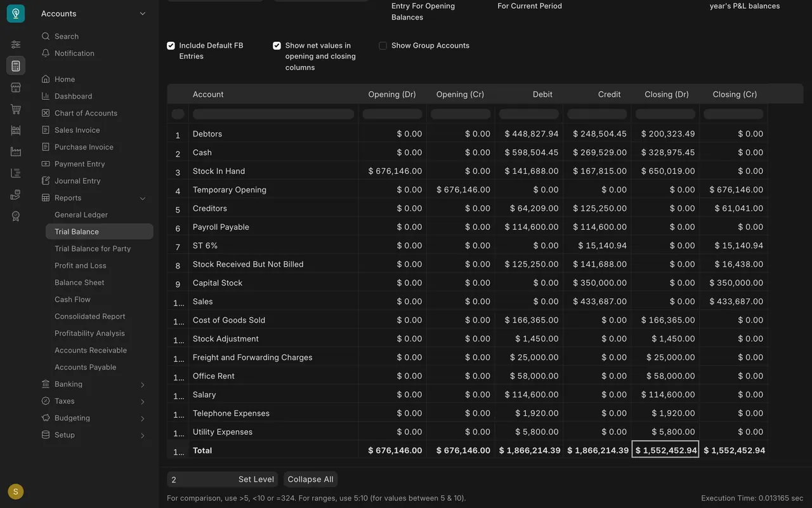Image resolution: width=812 pixels, height=508 pixels.
Task: Select the Freight and Forwarding Charges account
Action: [252, 358]
